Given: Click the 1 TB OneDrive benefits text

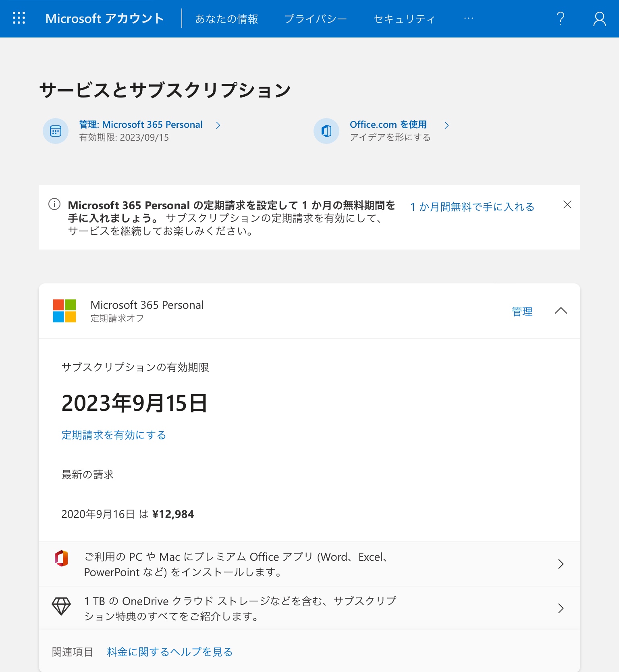Looking at the screenshot, I should coord(240,609).
